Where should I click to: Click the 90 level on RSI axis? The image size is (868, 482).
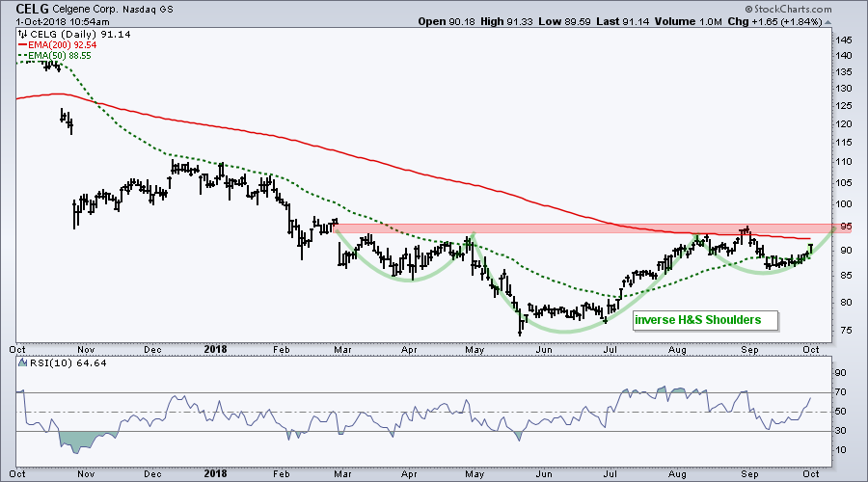(841, 373)
